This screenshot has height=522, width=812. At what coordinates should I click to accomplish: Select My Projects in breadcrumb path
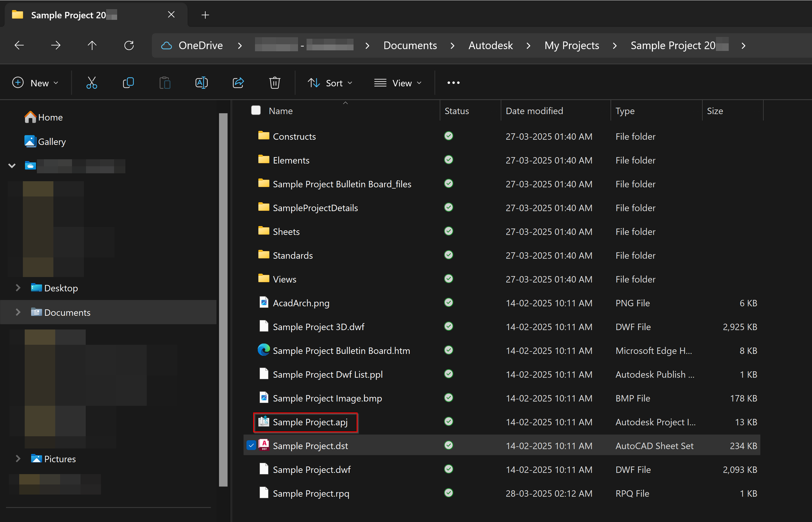point(572,45)
